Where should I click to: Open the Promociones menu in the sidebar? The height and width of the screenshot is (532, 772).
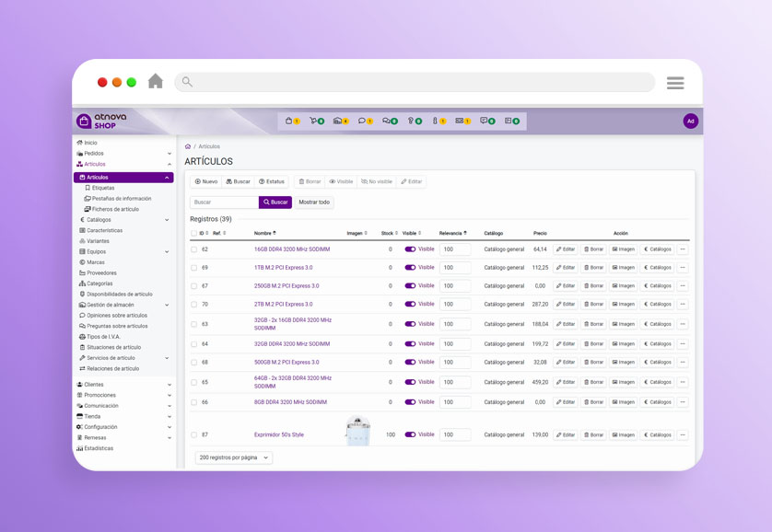point(103,395)
